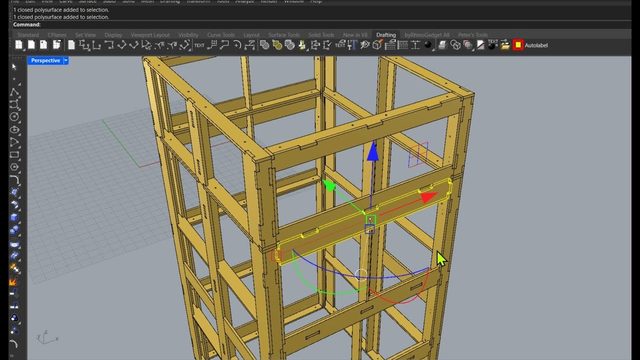Switch to the Peter's Tools tab
The width and height of the screenshot is (640, 360).
473,35
